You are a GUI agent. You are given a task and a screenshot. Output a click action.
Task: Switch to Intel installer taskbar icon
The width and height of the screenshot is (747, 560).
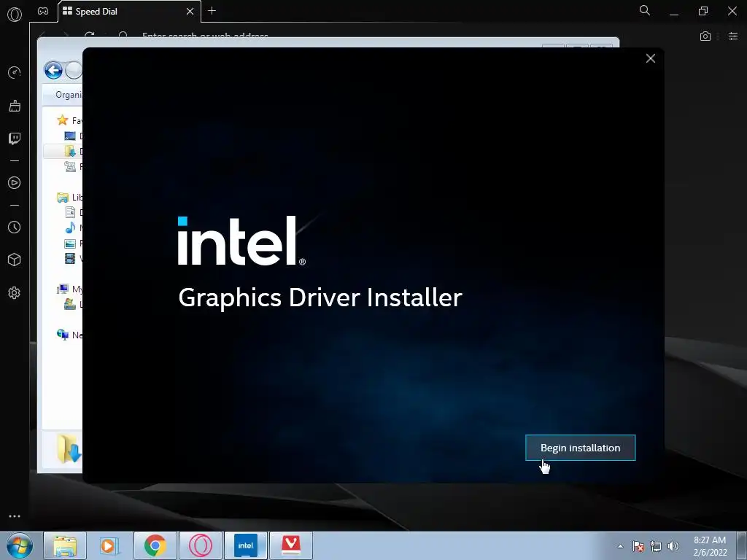click(x=246, y=545)
